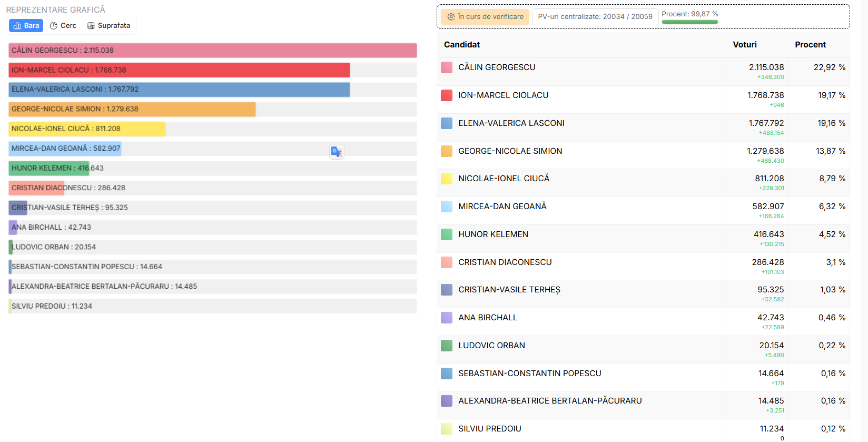Click the CĂLIN GEORGESCU bar in chart

coord(212,51)
